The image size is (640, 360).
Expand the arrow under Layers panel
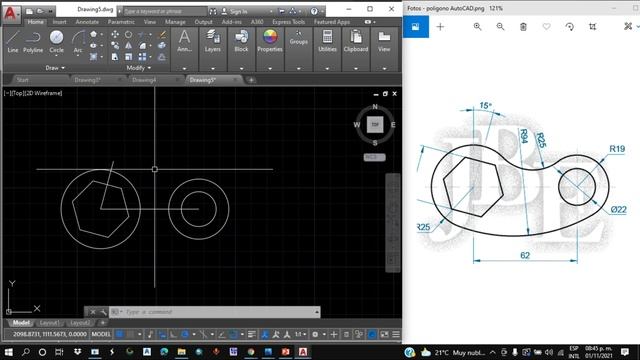(x=213, y=69)
